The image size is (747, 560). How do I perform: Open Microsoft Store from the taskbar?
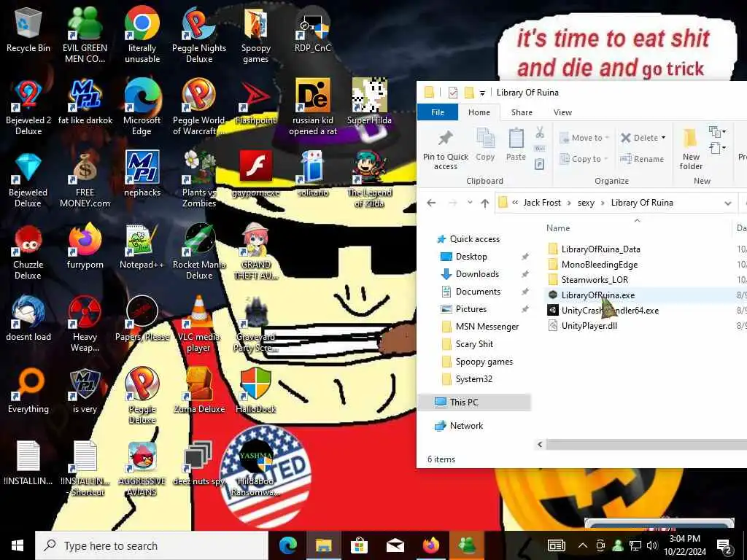click(x=360, y=545)
